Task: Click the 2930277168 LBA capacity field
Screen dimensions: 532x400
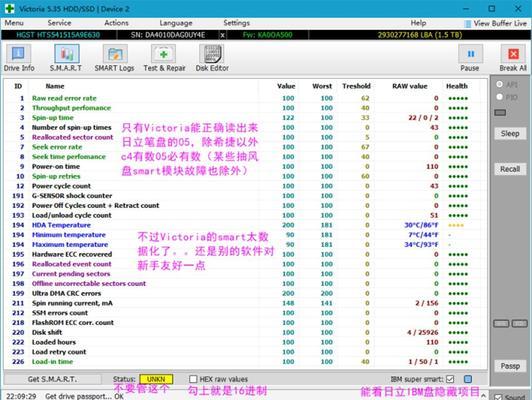Action: coord(420,35)
